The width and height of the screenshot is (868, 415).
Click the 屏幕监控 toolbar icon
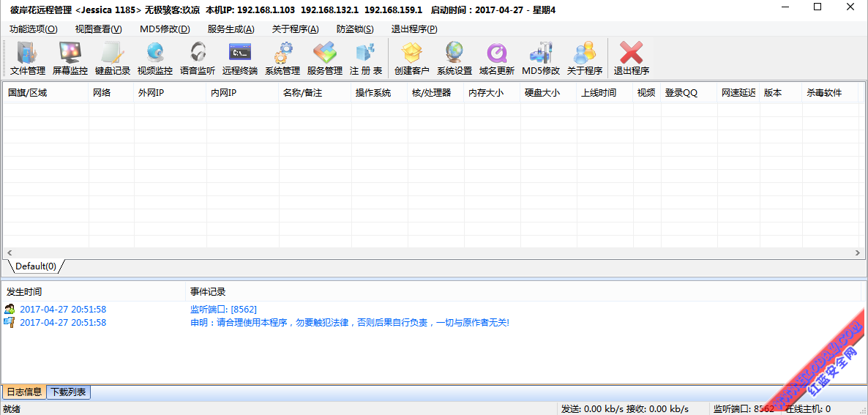point(70,58)
